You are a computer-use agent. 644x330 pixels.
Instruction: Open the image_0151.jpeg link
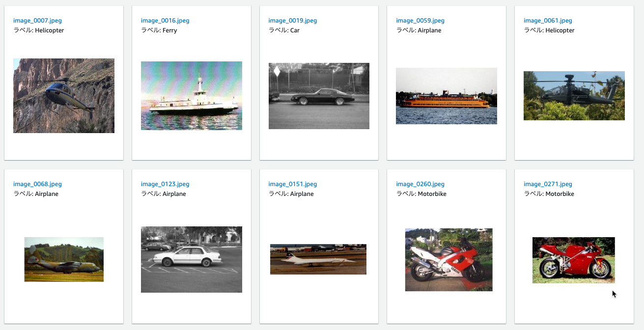(293, 184)
